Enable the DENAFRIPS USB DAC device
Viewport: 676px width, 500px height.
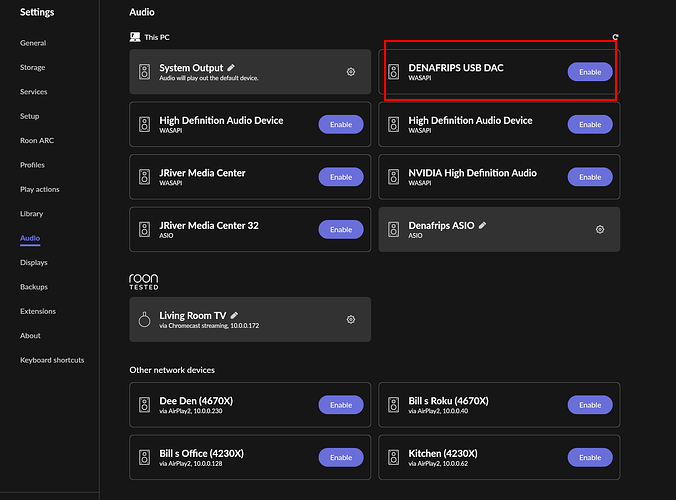tap(590, 72)
